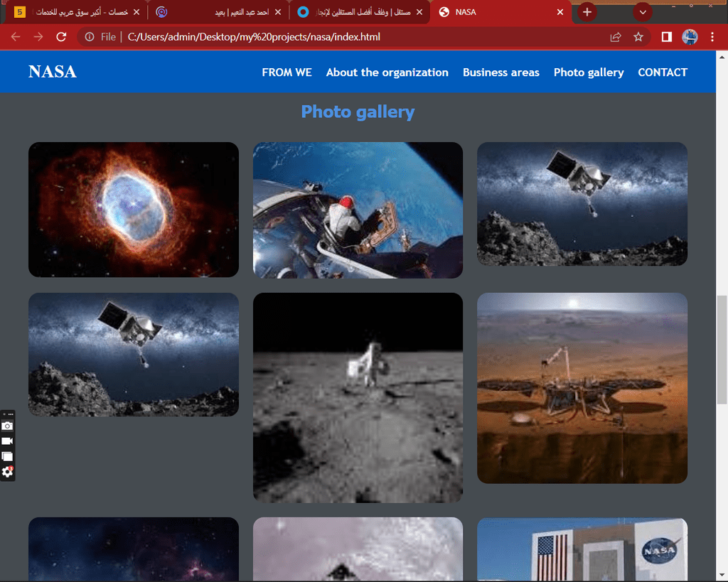This screenshot has height=582, width=728.
Task: Click the page vertical scrollbar thumb
Action: [x=722, y=350]
